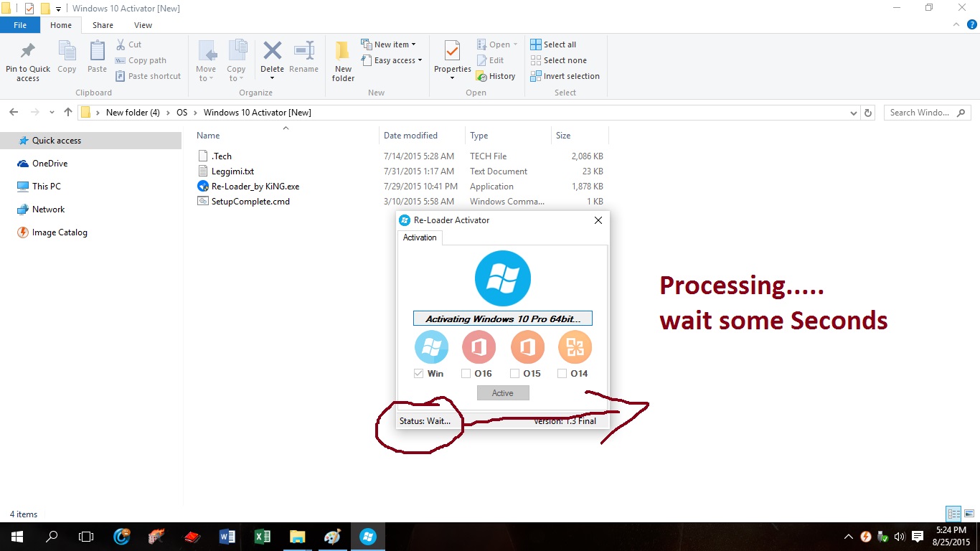This screenshot has height=551, width=980.
Task: Open File Explorer's New folder icon
Action: pyautogui.click(x=342, y=60)
